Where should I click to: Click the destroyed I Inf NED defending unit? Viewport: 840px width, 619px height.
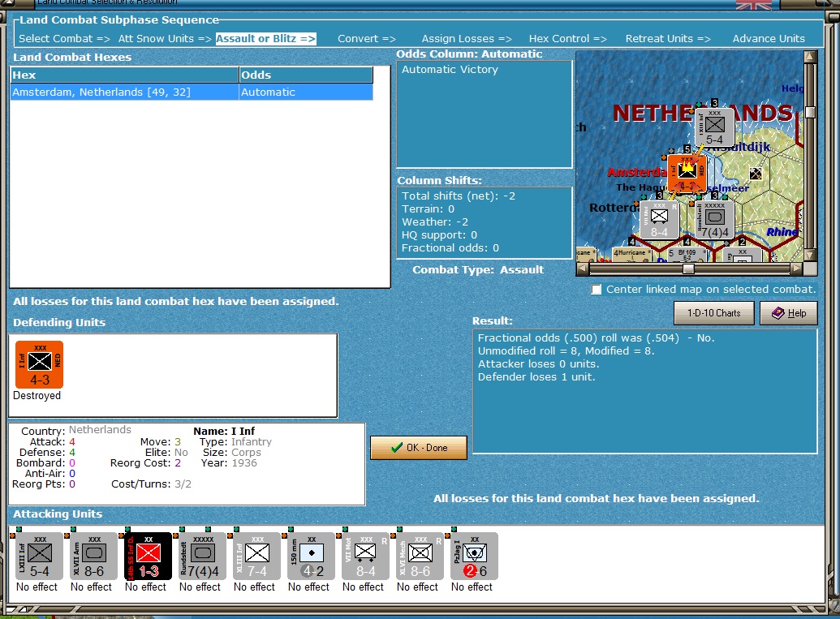39,364
